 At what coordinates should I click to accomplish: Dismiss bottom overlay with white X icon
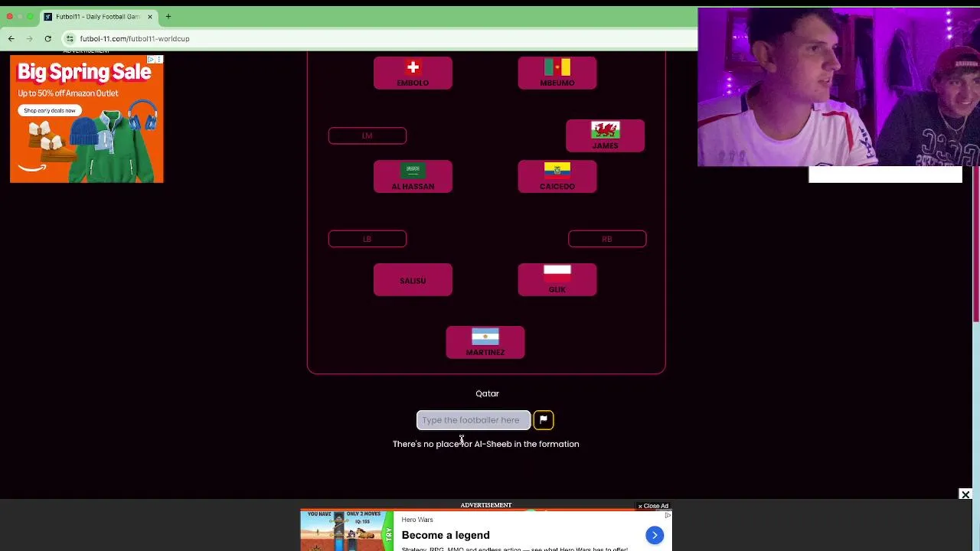(x=965, y=494)
